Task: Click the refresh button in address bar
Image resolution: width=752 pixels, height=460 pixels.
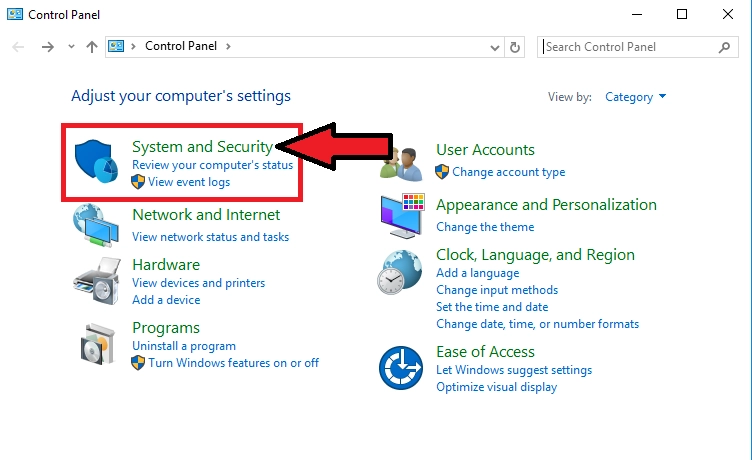Action: coord(516,47)
